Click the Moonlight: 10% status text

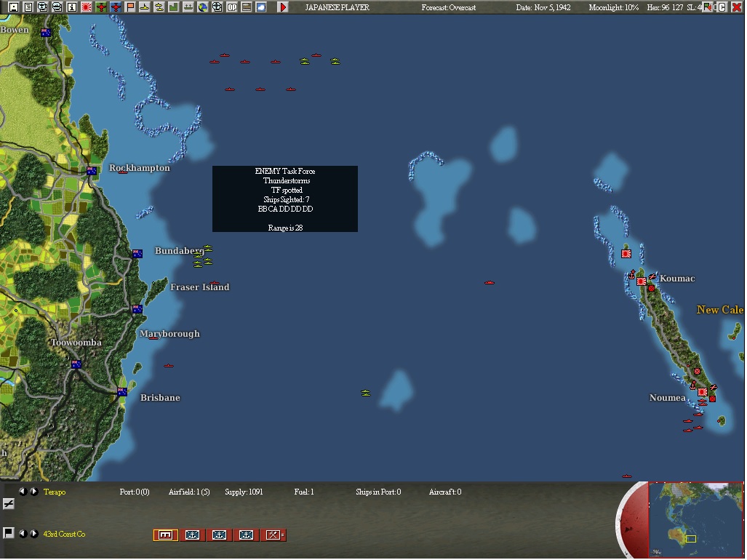tap(614, 7)
